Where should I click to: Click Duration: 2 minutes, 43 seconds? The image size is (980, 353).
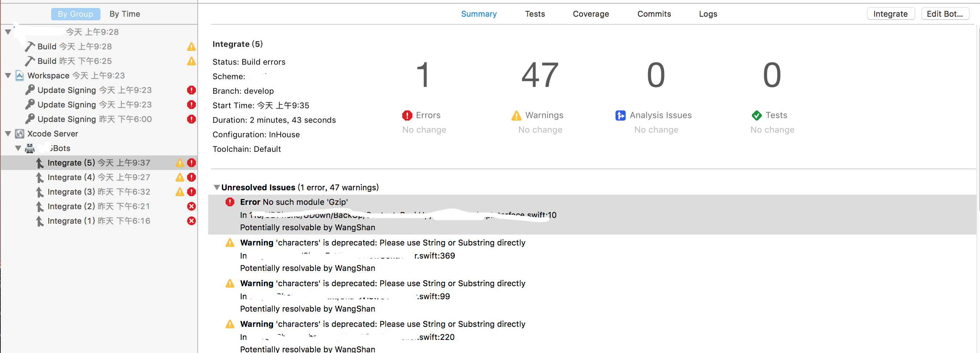(x=274, y=120)
